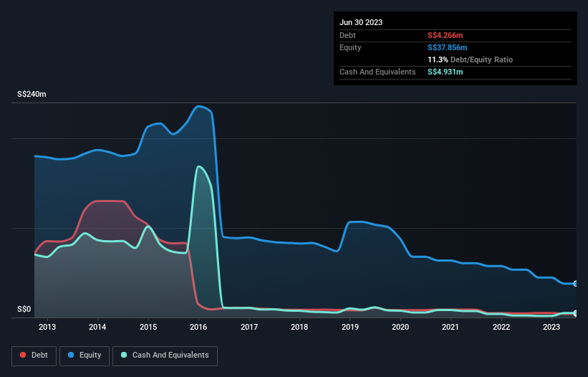Toggle the Cash And Equivalents legend button
The width and height of the screenshot is (588, 377).
point(165,355)
